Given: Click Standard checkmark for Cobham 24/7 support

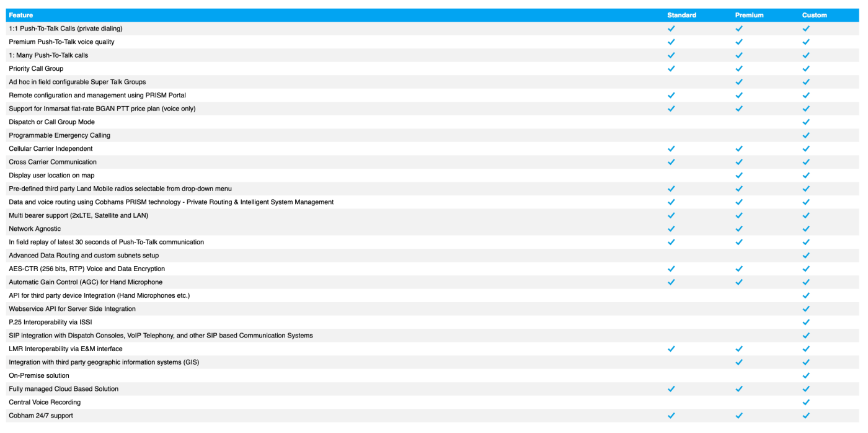Looking at the screenshot, I should tap(671, 416).
